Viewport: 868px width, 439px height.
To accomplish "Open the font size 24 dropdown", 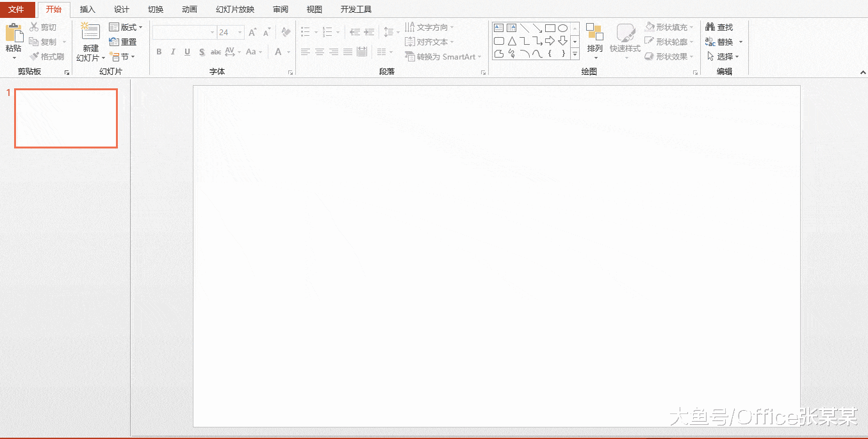I will pyautogui.click(x=240, y=32).
